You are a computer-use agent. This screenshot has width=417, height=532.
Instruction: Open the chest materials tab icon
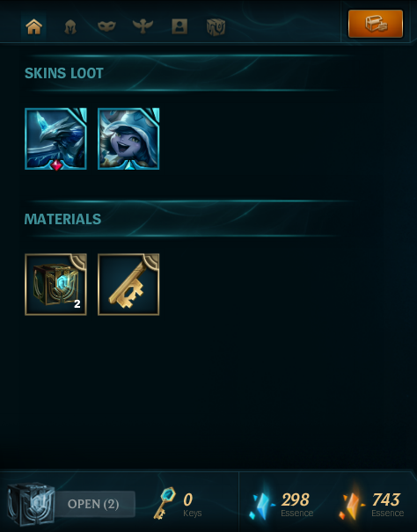coord(216,26)
